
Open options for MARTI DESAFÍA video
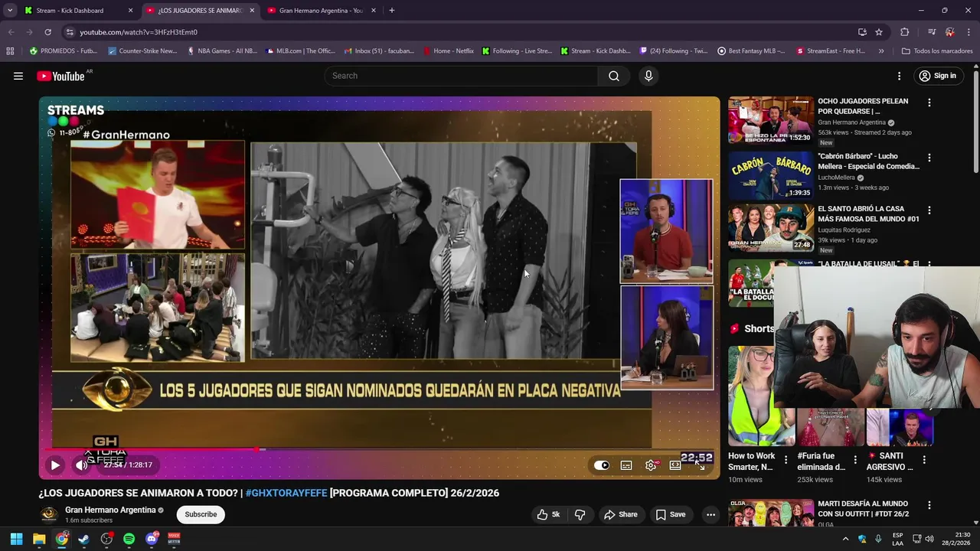929,506
